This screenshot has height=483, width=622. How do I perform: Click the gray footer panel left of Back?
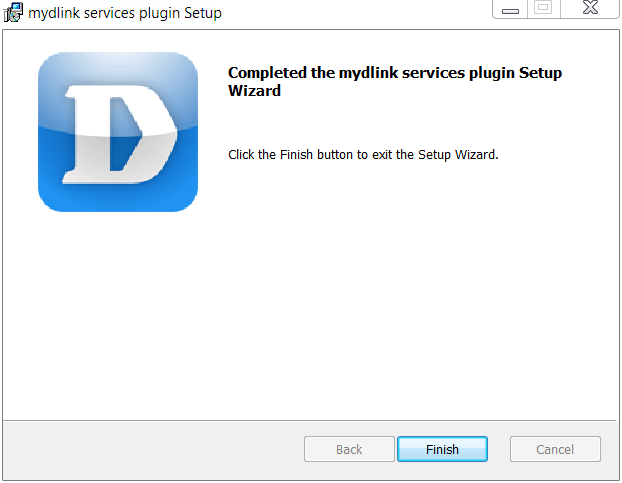153,450
